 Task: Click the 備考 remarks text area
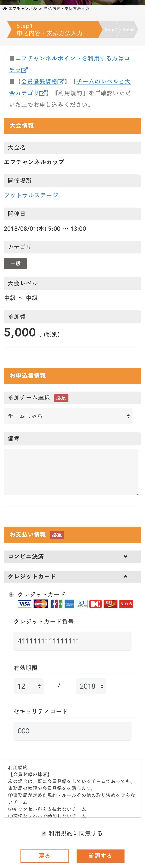point(71,472)
